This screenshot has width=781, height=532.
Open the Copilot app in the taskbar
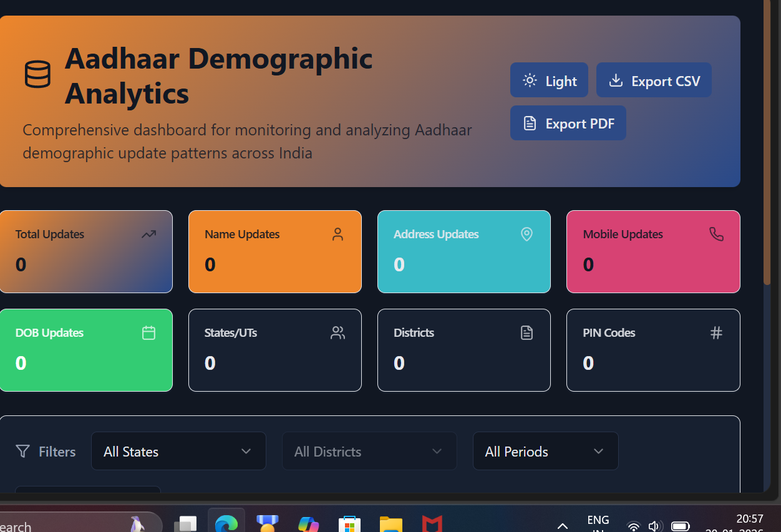(x=309, y=524)
